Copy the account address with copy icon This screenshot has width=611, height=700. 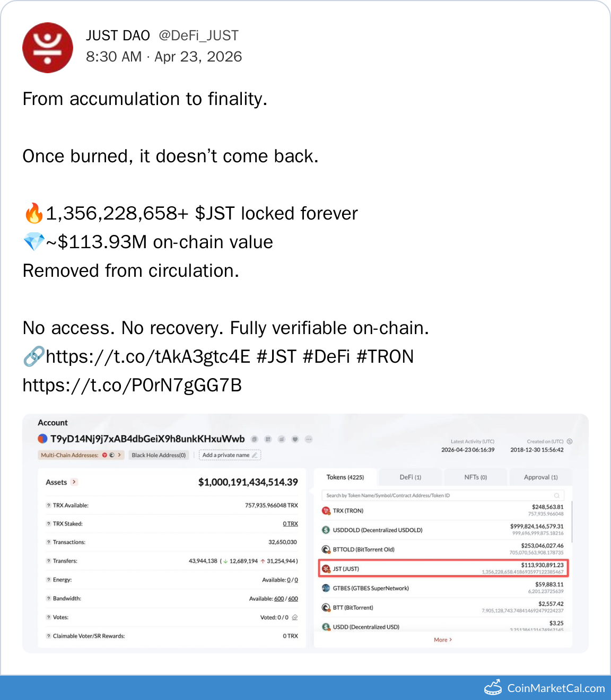[255, 439]
